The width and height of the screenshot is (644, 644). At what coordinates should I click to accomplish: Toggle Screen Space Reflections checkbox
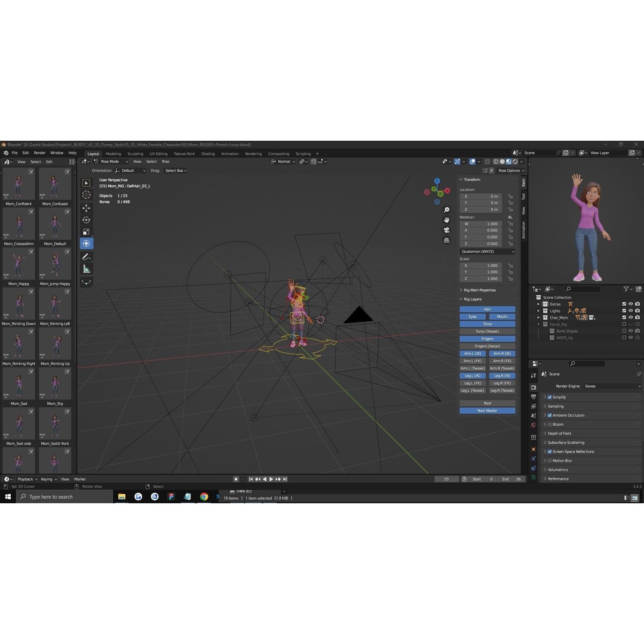[550, 451]
